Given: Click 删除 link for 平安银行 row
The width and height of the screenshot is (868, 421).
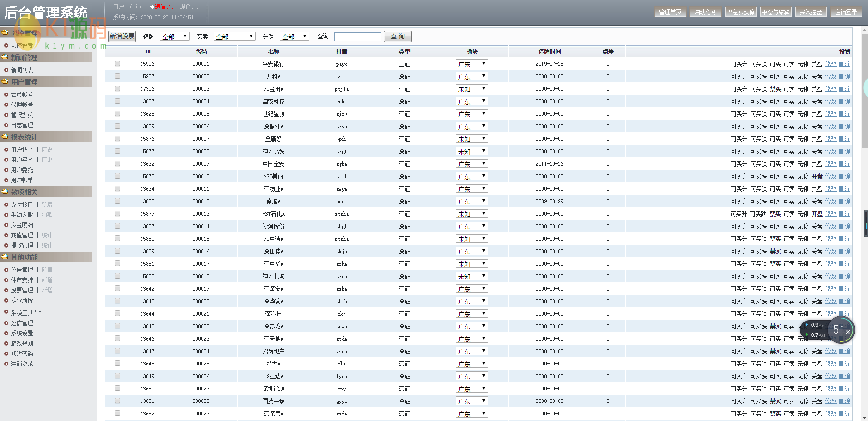Looking at the screenshot, I should pyautogui.click(x=844, y=64).
